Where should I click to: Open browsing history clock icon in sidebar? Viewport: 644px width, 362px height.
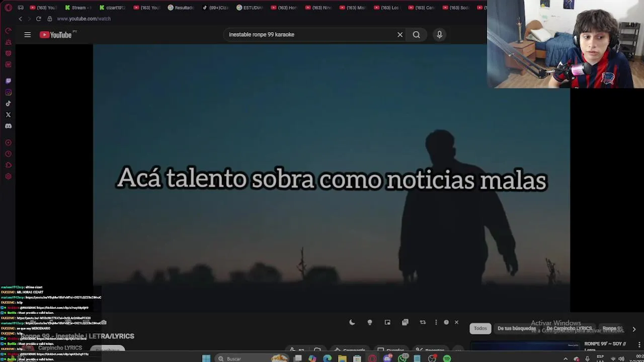coord(8,154)
